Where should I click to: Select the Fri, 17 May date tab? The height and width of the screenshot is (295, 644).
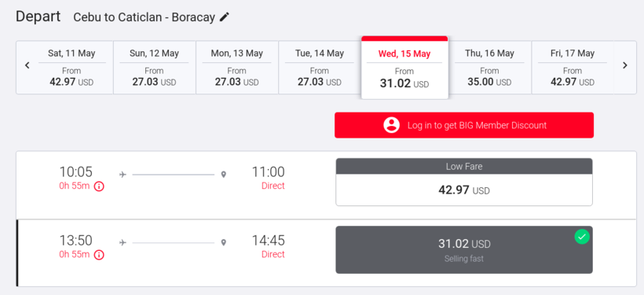pos(573,68)
